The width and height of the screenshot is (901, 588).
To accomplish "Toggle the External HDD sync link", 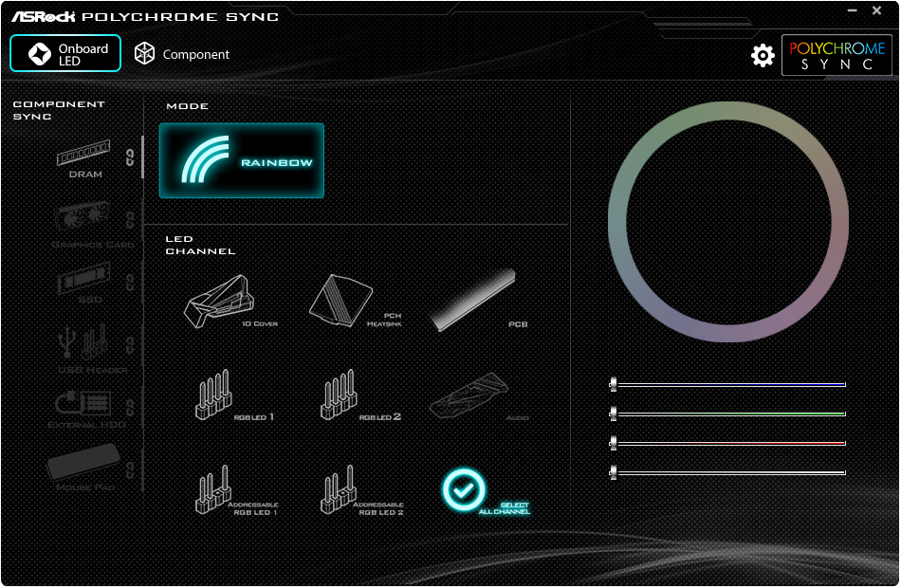I will pyautogui.click(x=130, y=408).
